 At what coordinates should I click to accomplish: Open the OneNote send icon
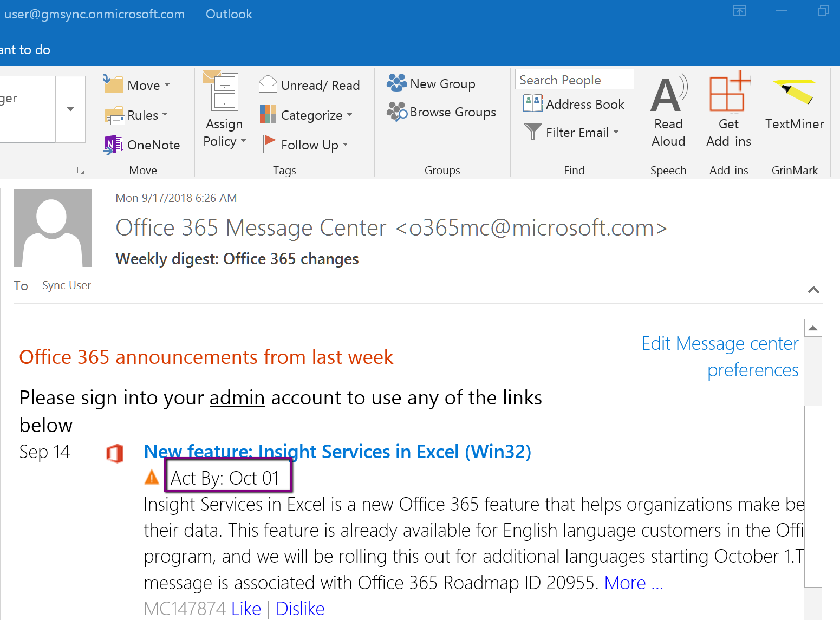pos(113,145)
